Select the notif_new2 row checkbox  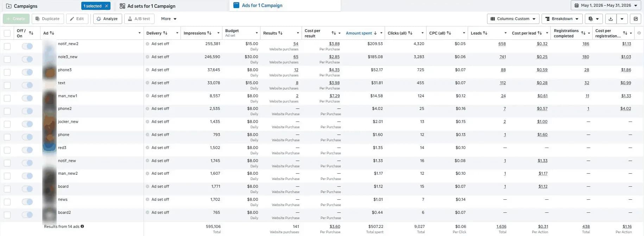click(7, 46)
